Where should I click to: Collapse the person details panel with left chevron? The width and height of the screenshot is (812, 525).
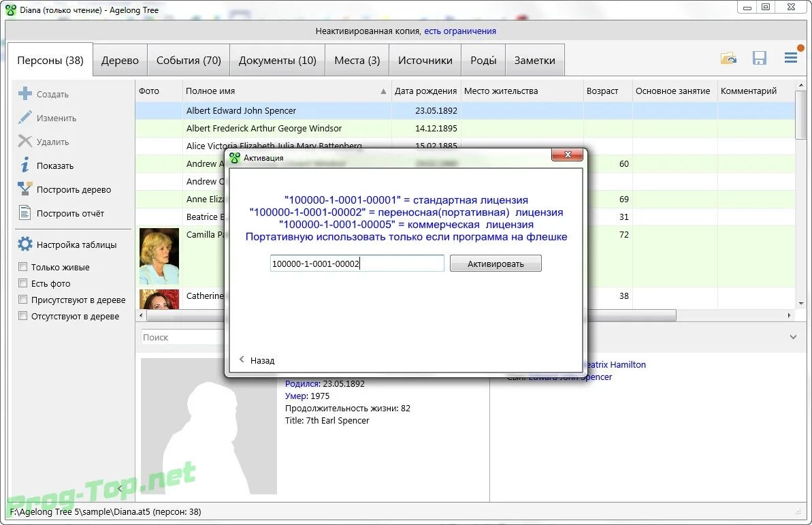[120, 488]
